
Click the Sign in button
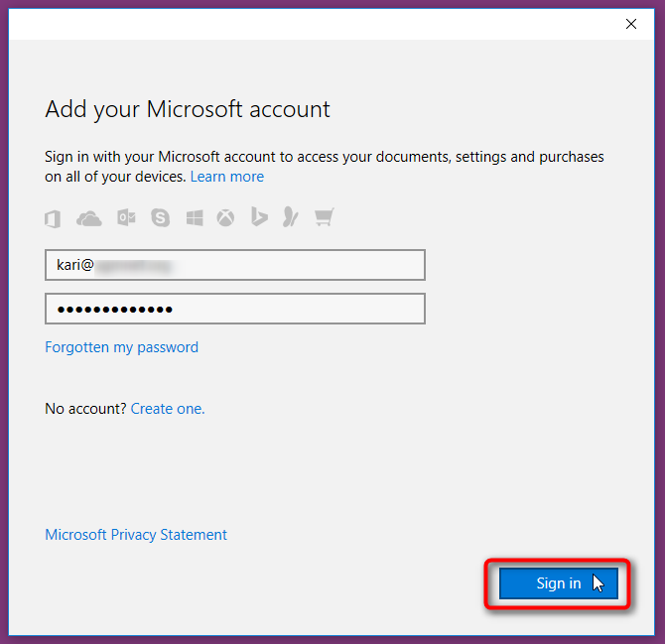click(559, 583)
